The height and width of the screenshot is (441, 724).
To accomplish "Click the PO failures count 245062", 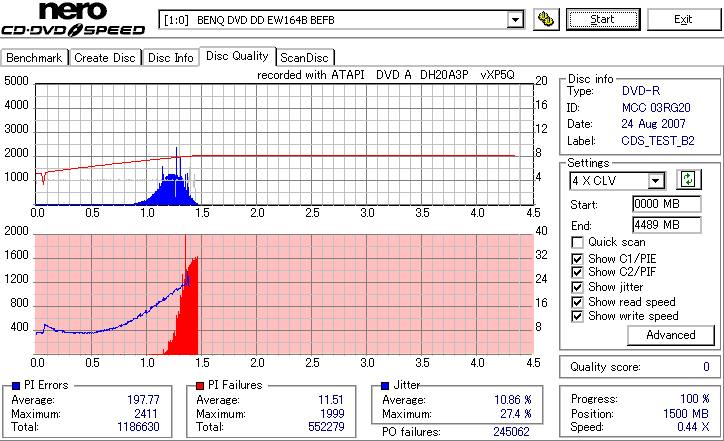I will pyautogui.click(x=511, y=432).
